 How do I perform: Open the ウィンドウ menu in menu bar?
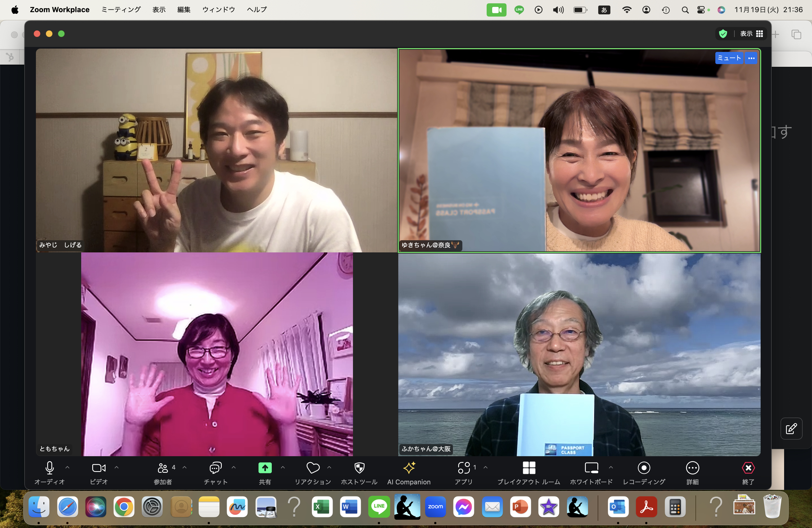218,10
